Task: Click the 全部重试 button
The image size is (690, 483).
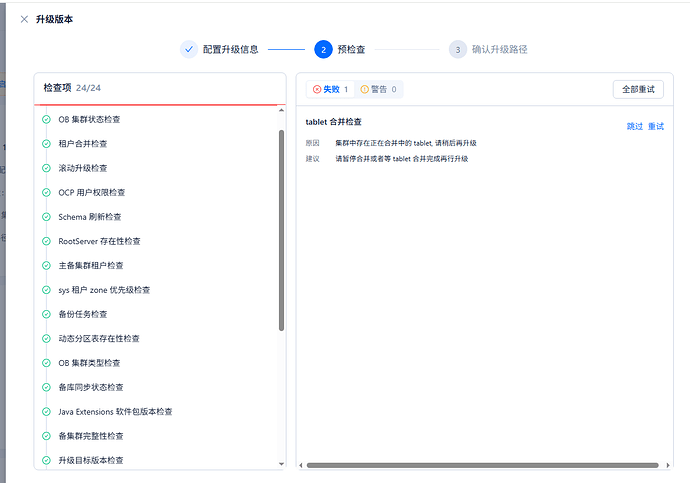Action: (638, 89)
